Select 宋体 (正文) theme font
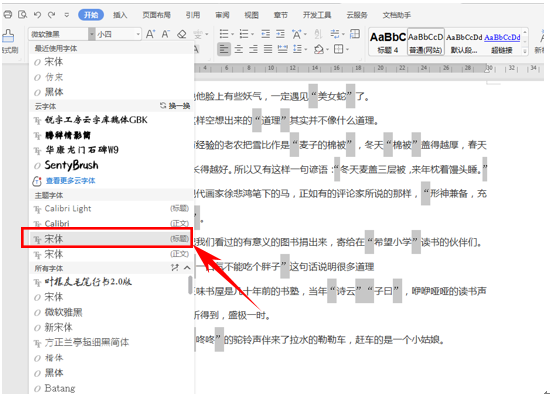This screenshot has width=550, height=394. pos(111,254)
